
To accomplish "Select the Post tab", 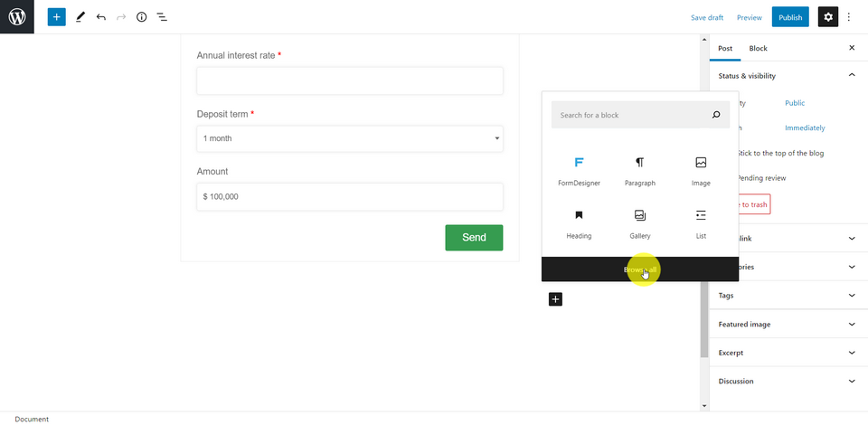I will point(725,48).
